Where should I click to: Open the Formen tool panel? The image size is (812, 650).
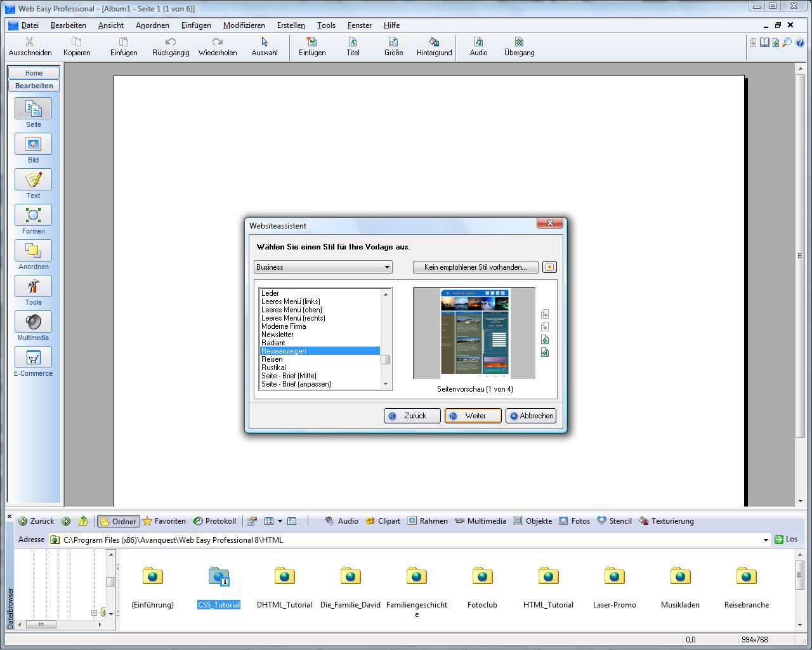coord(33,216)
